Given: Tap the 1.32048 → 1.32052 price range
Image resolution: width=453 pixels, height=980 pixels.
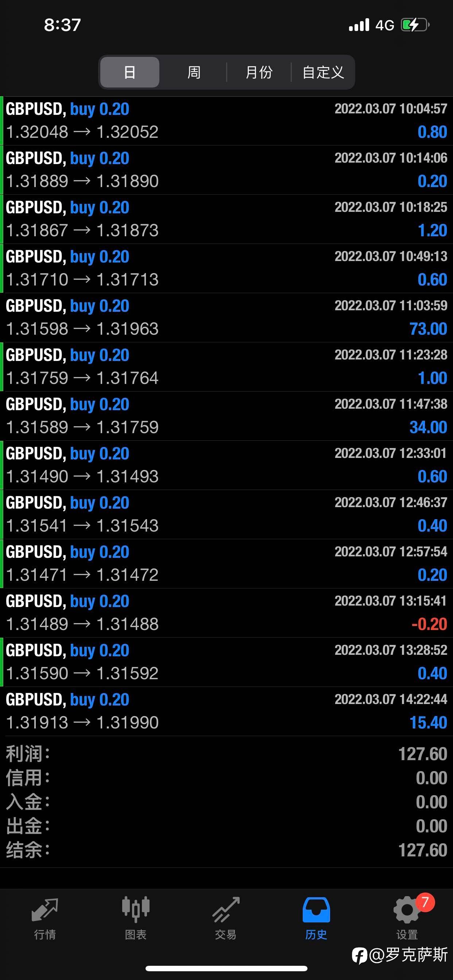Looking at the screenshot, I should (82, 132).
